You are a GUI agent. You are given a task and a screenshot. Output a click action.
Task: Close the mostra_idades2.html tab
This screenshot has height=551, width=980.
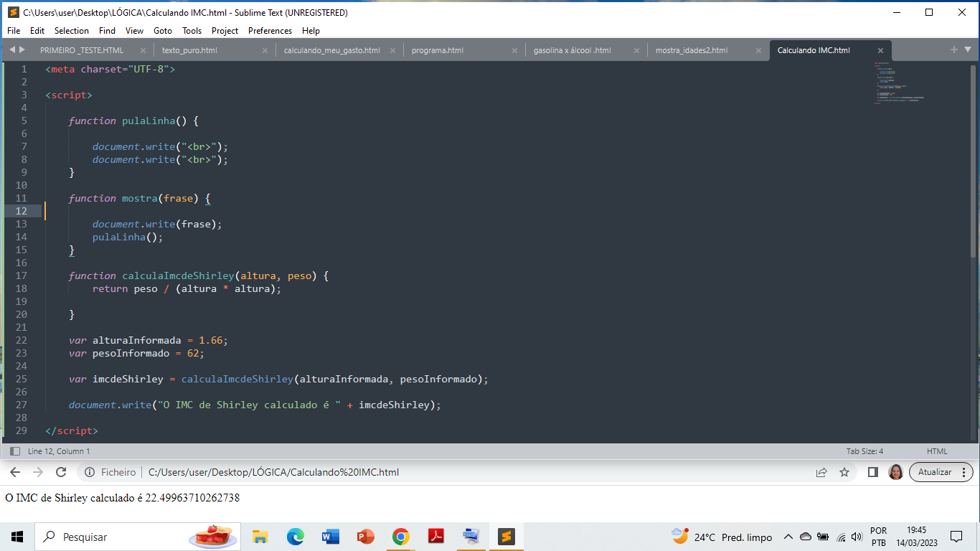click(x=759, y=50)
